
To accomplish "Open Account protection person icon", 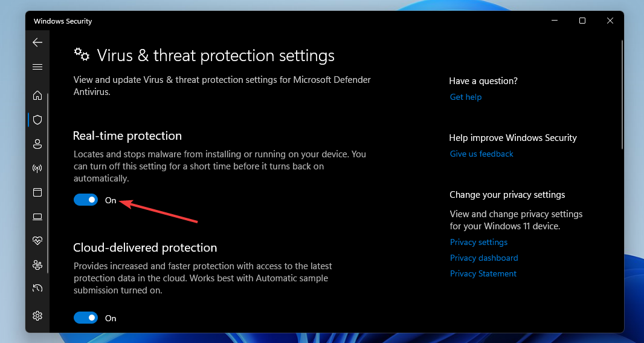I will [x=37, y=145].
